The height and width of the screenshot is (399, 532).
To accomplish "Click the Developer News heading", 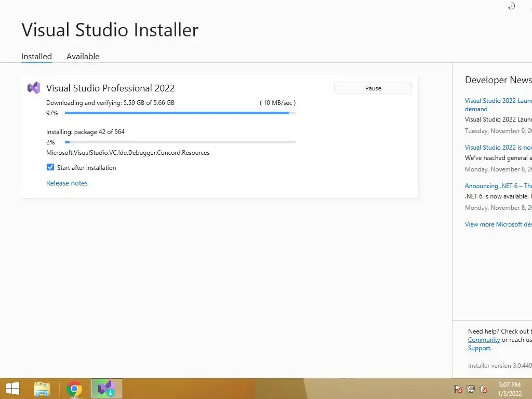I will 498,80.
